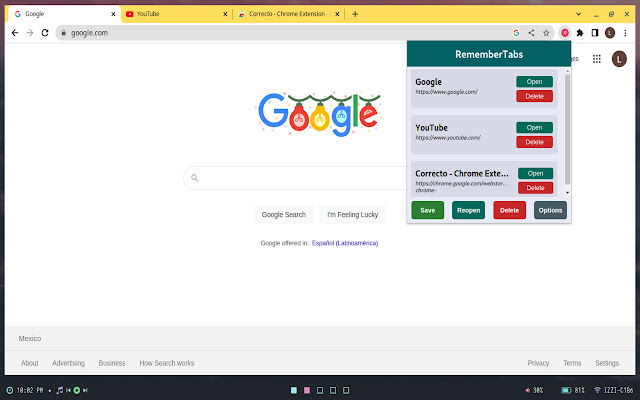This screenshot has width=640, height=400.
Task: Open a new tab with plus button
Action: pos(355,14)
